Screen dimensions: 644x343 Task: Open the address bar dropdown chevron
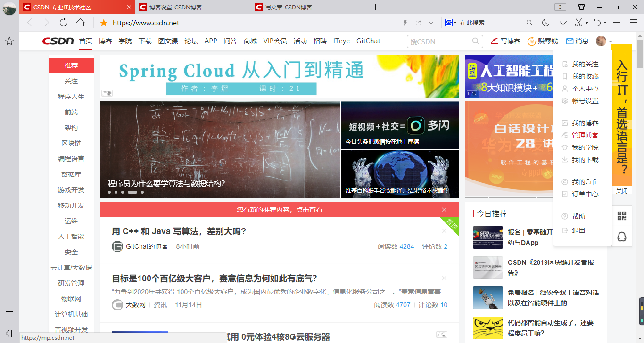(431, 23)
